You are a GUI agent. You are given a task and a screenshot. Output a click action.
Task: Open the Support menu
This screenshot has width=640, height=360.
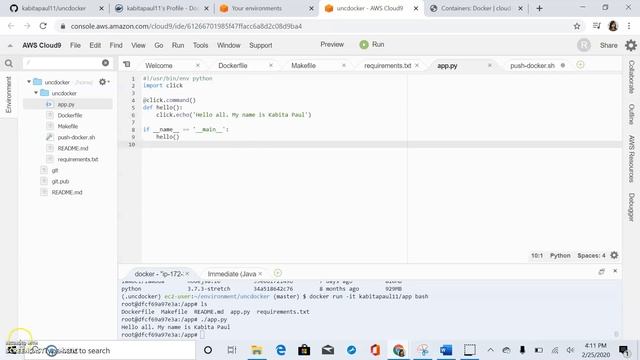(x=261, y=45)
